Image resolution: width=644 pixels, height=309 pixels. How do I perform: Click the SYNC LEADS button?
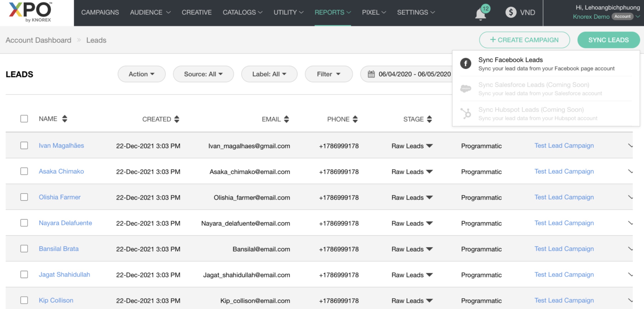609,40
